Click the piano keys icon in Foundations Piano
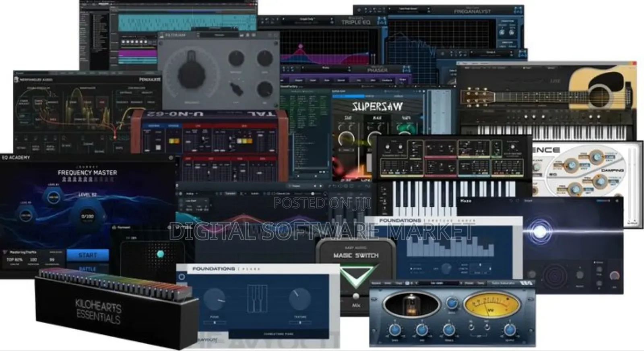 [x=257, y=299]
